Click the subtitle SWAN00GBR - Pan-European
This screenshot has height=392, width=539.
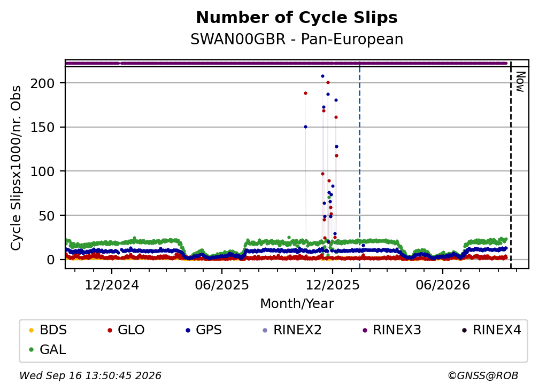[297, 40]
